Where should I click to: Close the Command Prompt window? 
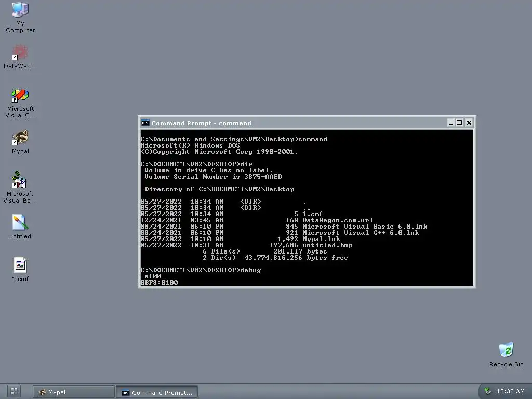pos(469,123)
